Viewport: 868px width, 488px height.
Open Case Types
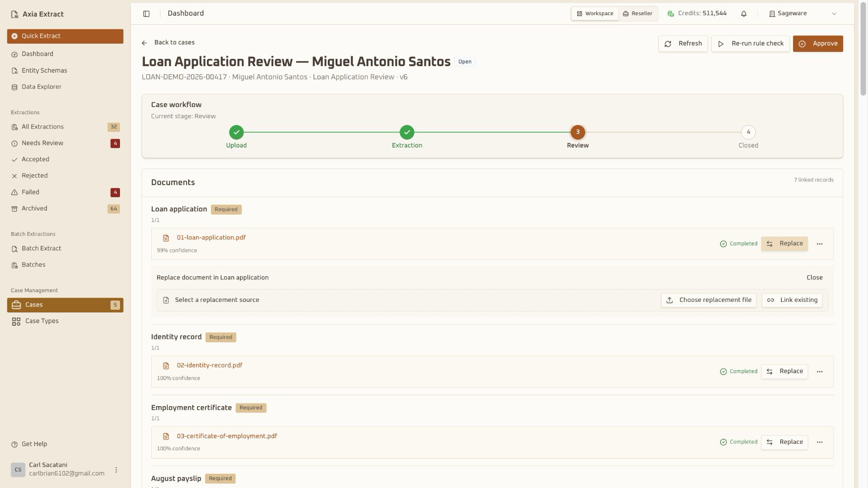[65, 321]
